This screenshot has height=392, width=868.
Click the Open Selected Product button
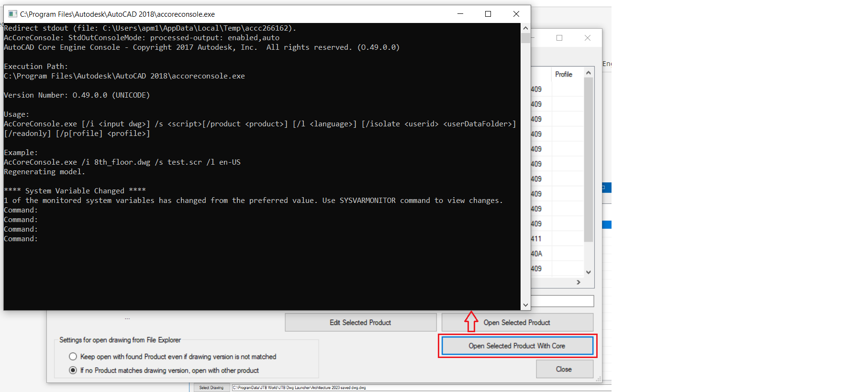tap(517, 323)
